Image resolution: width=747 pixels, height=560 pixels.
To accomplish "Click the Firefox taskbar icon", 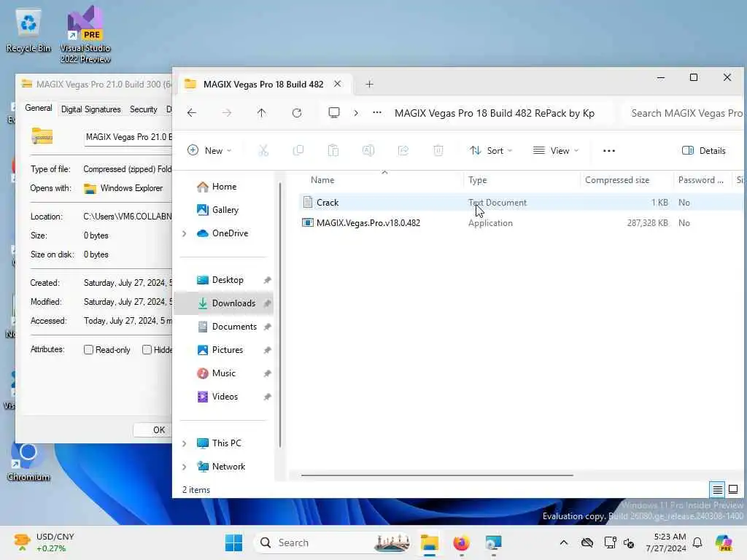I will [461, 542].
